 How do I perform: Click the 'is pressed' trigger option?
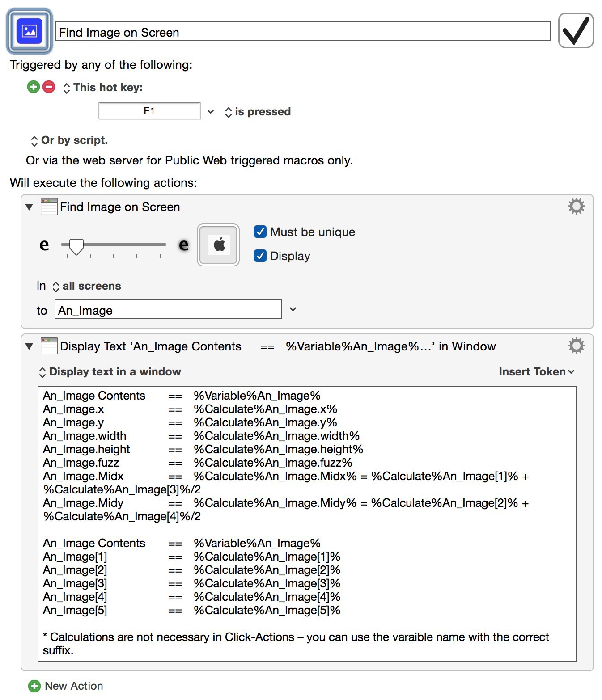[258, 112]
